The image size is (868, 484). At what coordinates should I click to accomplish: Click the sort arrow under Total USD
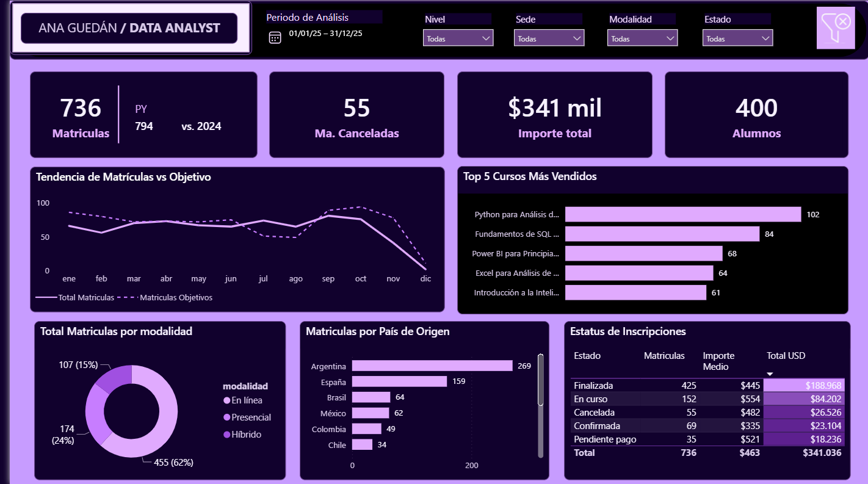coord(770,374)
